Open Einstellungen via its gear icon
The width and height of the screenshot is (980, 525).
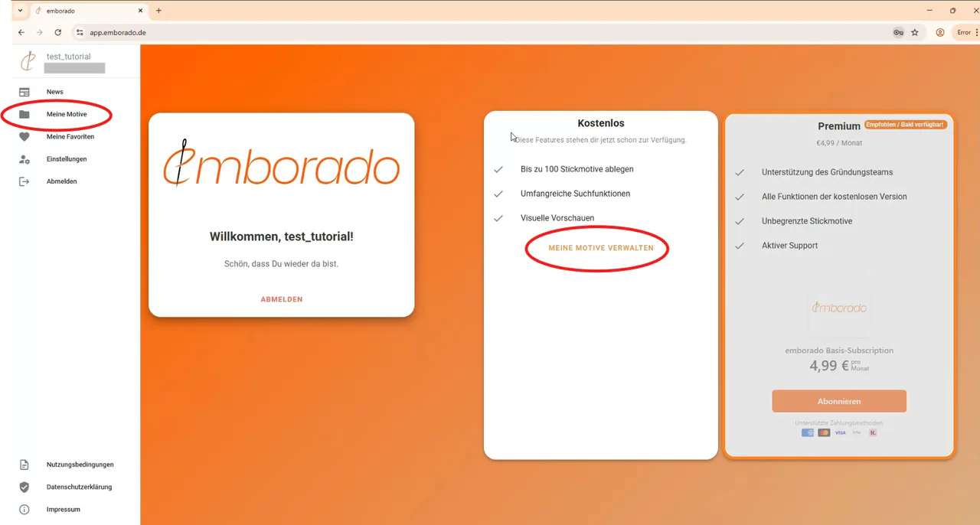[x=24, y=159]
